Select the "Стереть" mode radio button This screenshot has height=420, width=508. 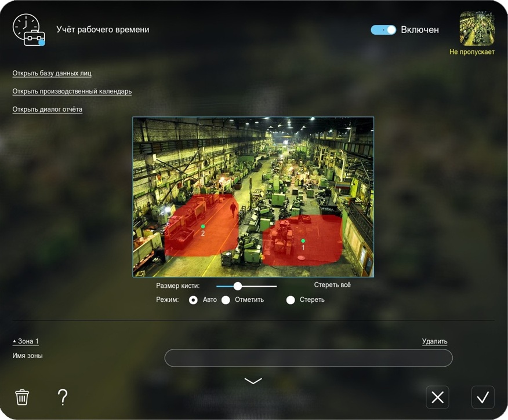click(291, 300)
